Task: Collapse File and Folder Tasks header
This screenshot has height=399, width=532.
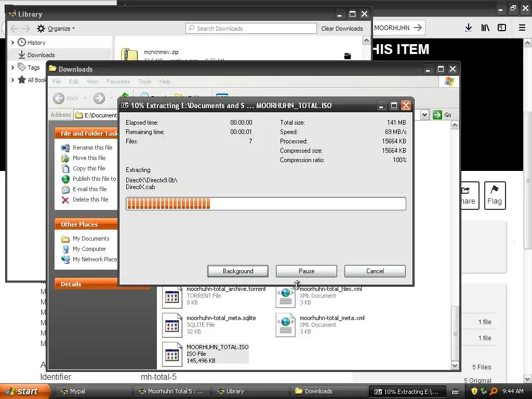Action: (86, 134)
